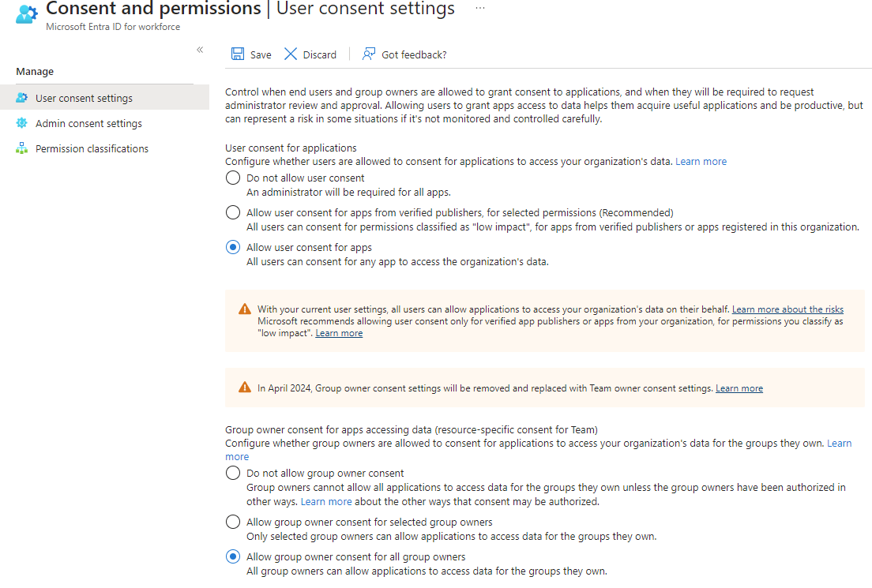
Task: Select Allow user consent for apps option
Action: click(233, 247)
